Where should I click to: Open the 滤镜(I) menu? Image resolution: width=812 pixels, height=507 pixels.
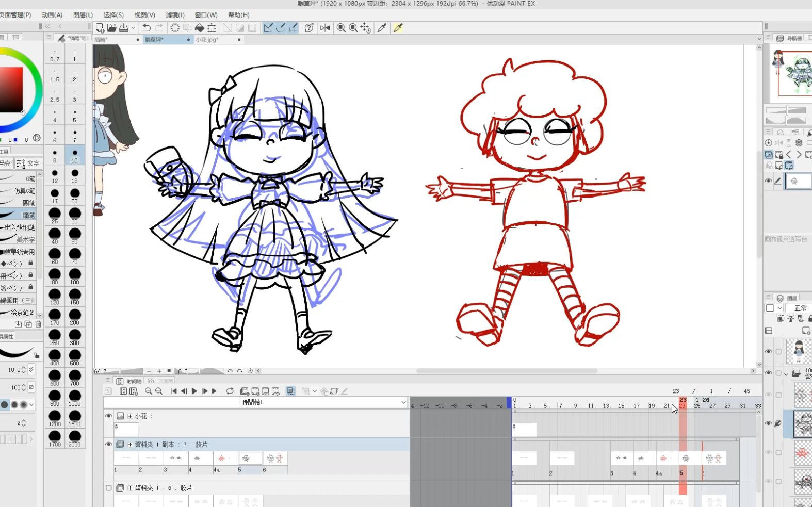[x=175, y=15]
